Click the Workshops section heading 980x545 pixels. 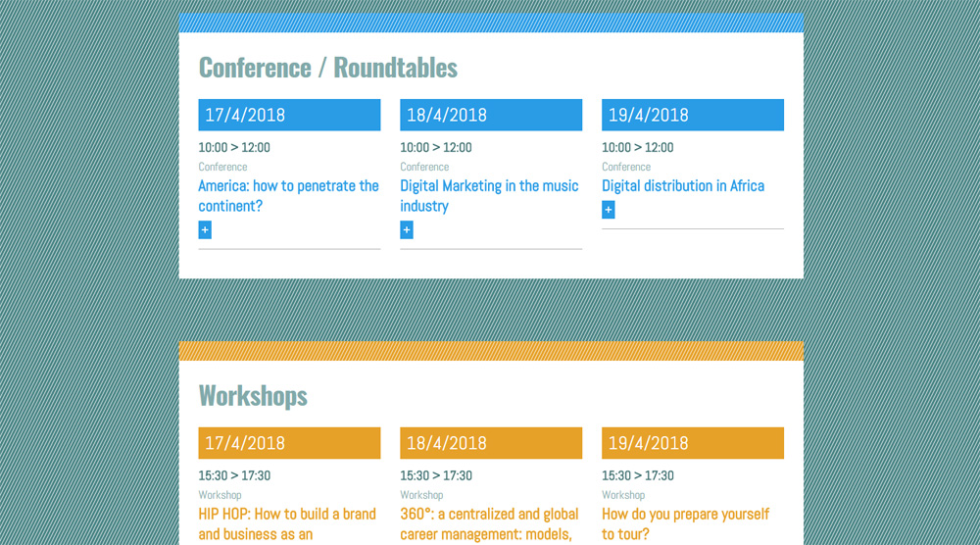(253, 396)
